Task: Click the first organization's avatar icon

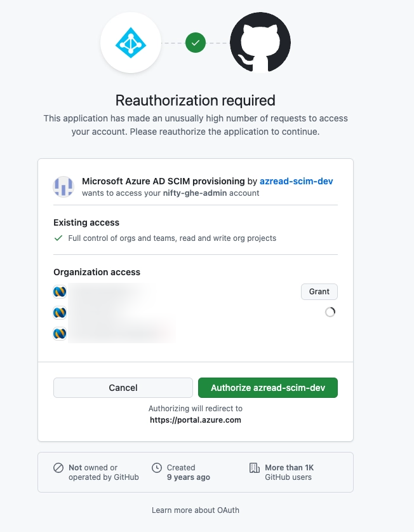Action: click(60, 292)
